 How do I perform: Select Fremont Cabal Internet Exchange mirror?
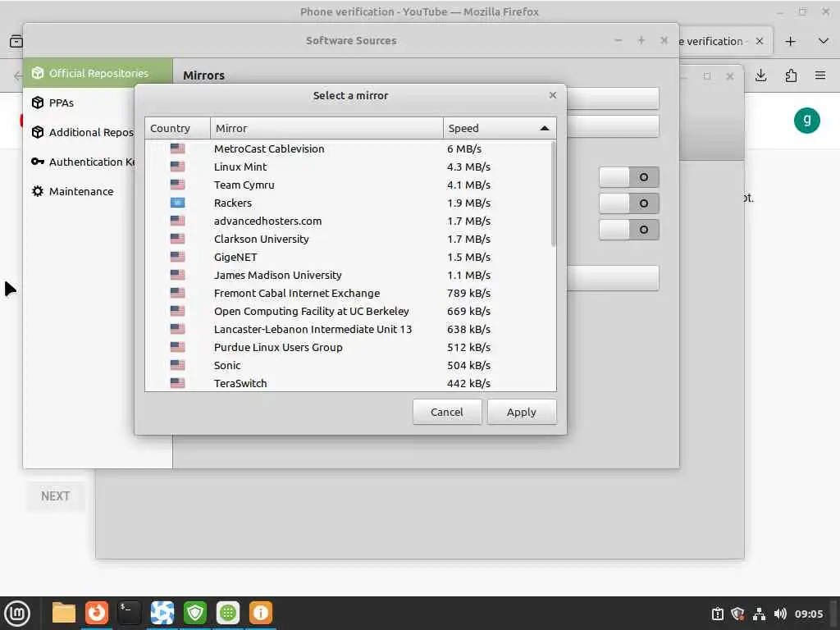[350, 293]
